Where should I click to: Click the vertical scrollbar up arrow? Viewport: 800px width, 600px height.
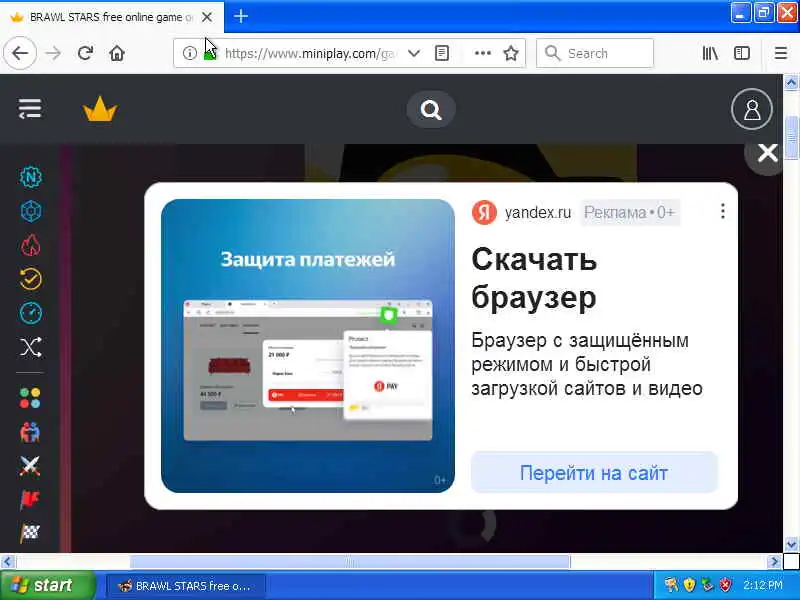(791, 83)
